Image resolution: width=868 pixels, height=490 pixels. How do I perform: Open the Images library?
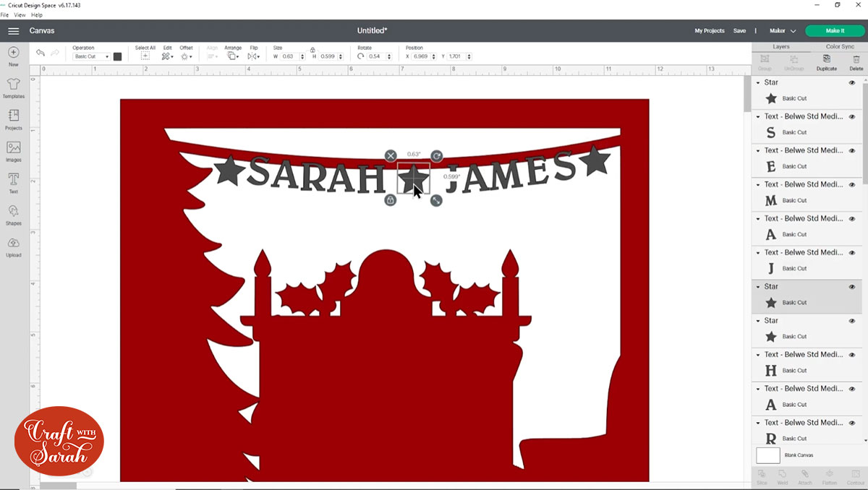pyautogui.click(x=13, y=150)
